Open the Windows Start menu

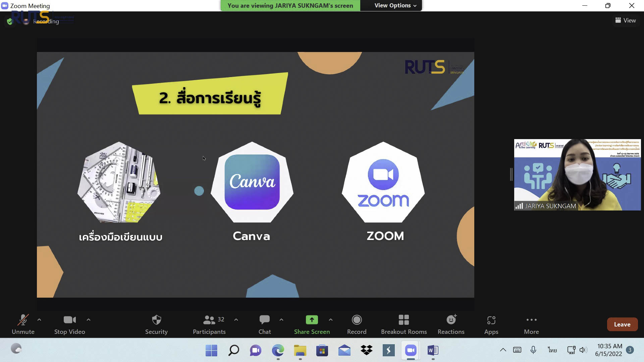point(211,350)
